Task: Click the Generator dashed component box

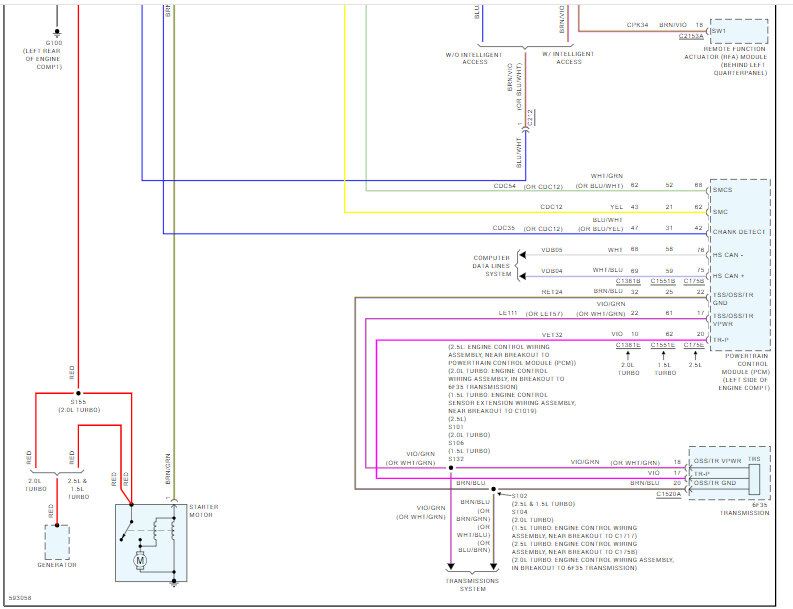Action: click(x=57, y=542)
